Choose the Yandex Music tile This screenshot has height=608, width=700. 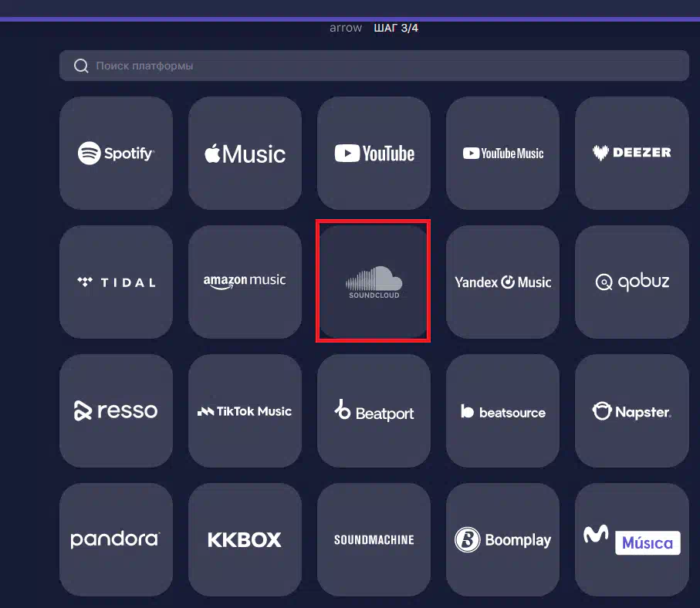click(x=502, y=282)
